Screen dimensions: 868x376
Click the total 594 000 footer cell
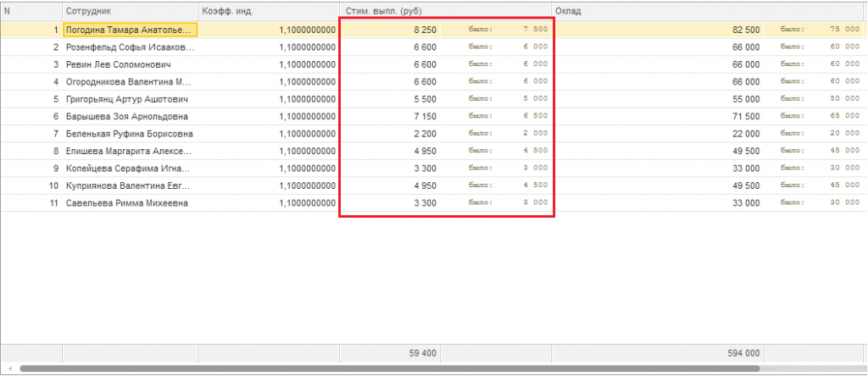[x=658, y=353]
